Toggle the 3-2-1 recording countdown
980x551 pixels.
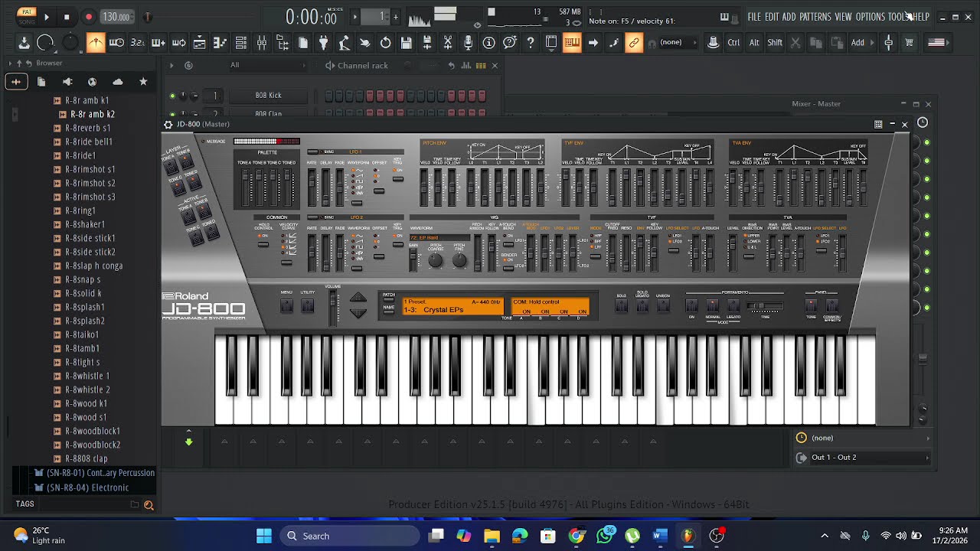click(137, 43)
